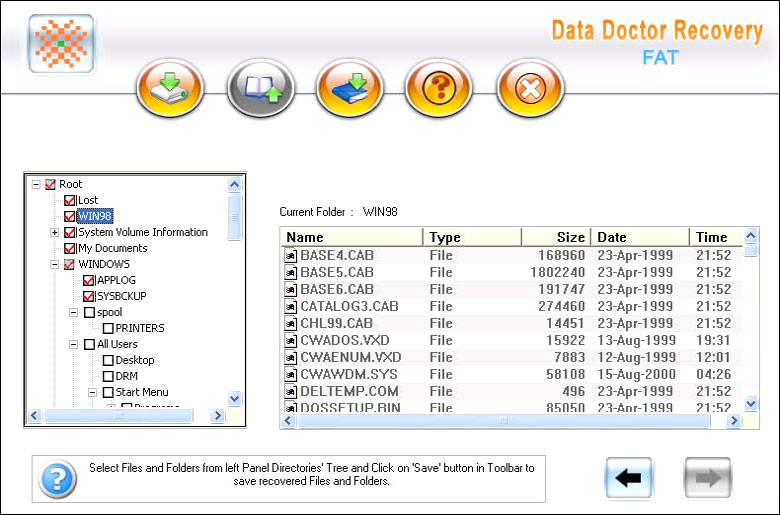Toggle the WINDOWS folder checkbox
The height and width of the screenshot is (515, 780).
coord(69,264)
